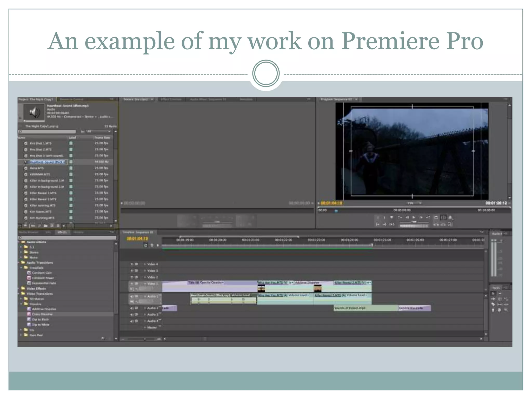The image size is (532, 399).
Task: Click the Effects panel search field
Action: [67, 237]
